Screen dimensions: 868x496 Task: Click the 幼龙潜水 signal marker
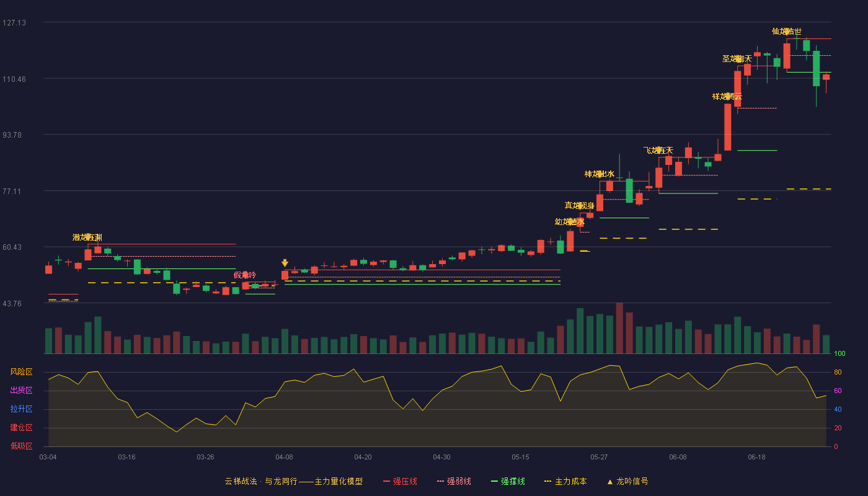coord(570,221)
